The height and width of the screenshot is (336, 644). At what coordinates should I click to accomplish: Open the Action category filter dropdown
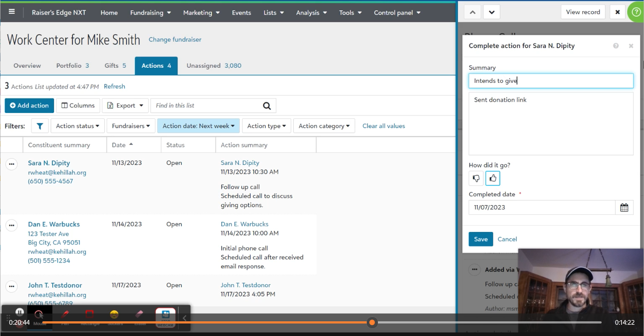324,126
